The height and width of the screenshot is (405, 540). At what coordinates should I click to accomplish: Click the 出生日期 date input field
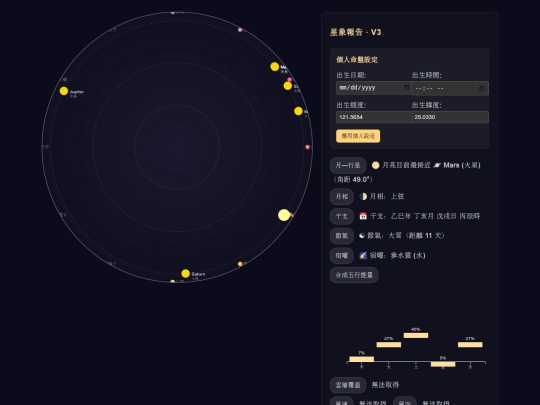point(374,88)
